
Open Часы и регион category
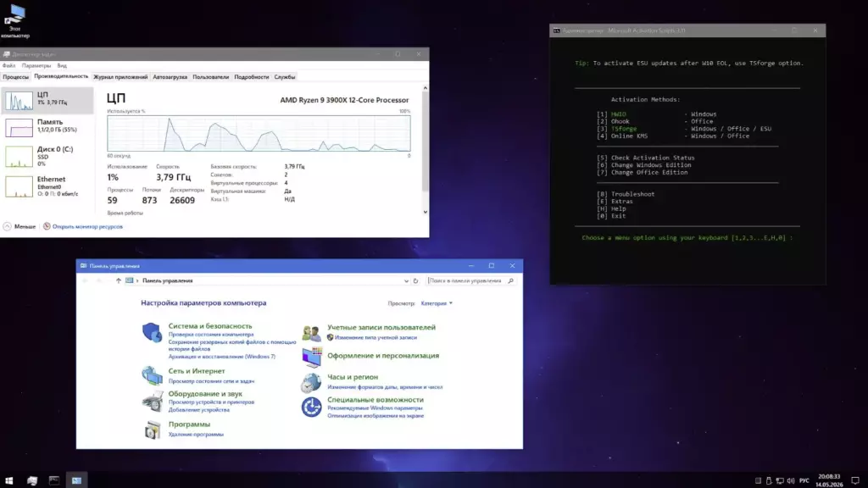(x=352, y=377)
